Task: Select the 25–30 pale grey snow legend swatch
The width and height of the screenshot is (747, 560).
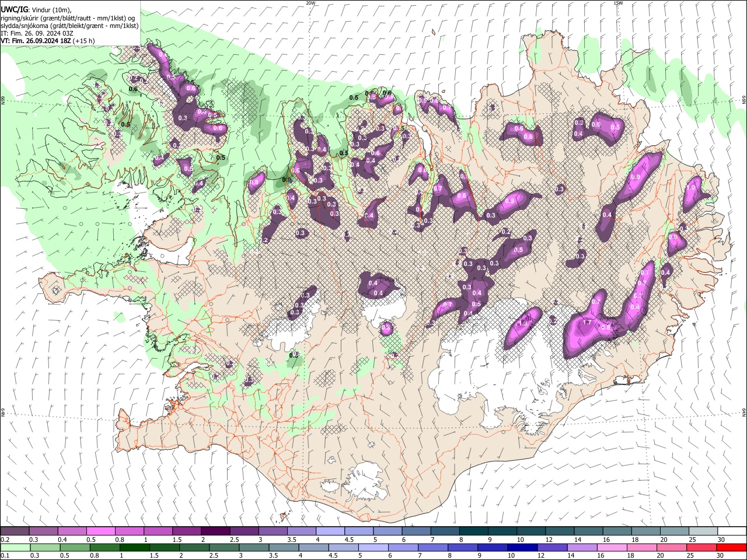Action: 703,531
